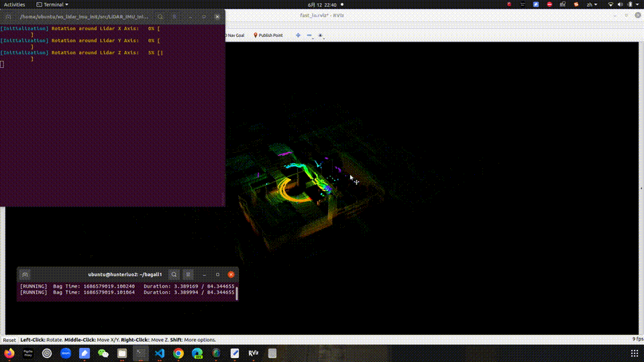
Task: Select the Nav Goal tool in RViz
Action: pyautogui.click(x=235, y=36)
